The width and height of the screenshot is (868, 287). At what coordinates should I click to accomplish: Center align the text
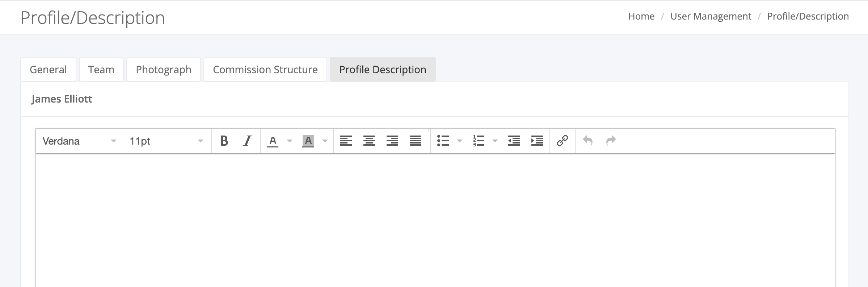point(369,141)
